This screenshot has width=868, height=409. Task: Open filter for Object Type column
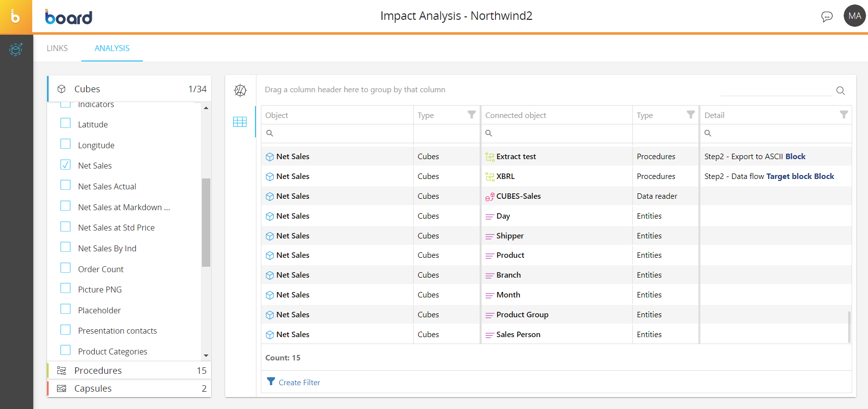pyautogui.click(x=471, y=115)
